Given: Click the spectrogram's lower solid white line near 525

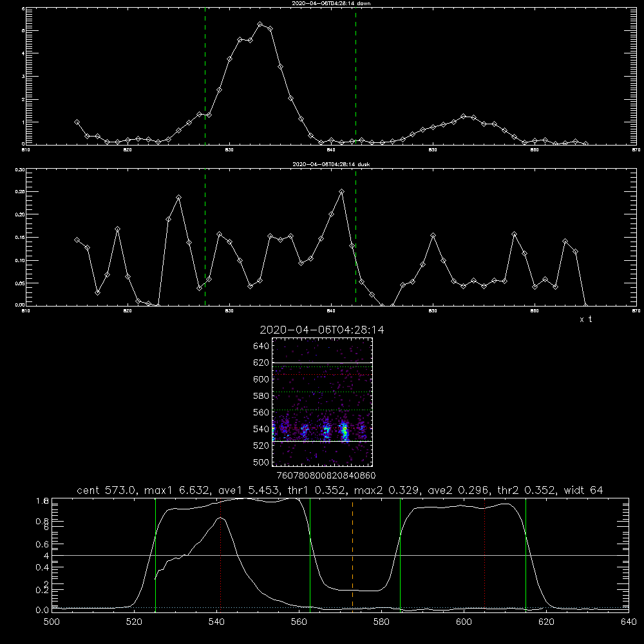Looking at the screenshot, I should [322, 442].
